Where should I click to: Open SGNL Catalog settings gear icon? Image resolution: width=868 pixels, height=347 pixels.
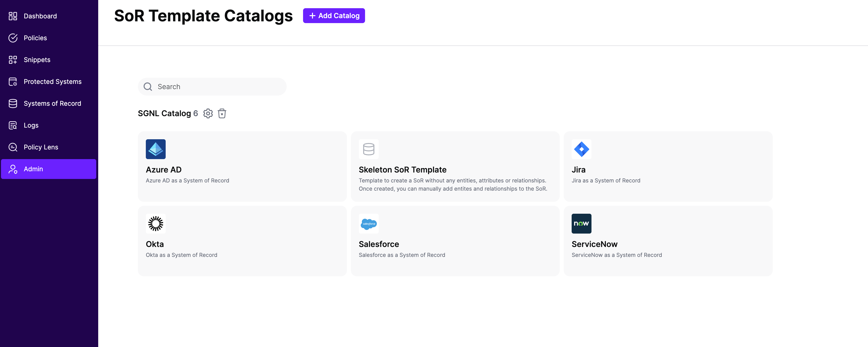click(208, 114)
